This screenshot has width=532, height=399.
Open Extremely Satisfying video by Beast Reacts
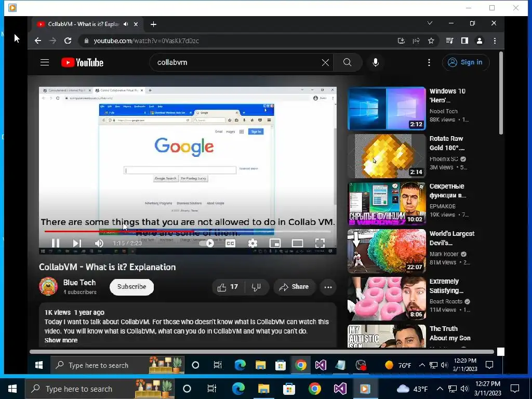pyautogui.click(x=446, y=286)
